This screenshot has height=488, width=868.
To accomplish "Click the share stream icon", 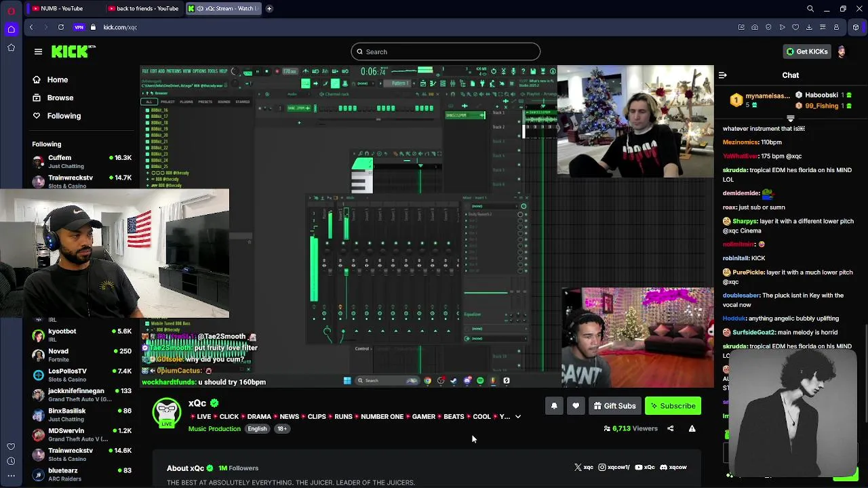I will pyautogui.click(x=671, y=428).
